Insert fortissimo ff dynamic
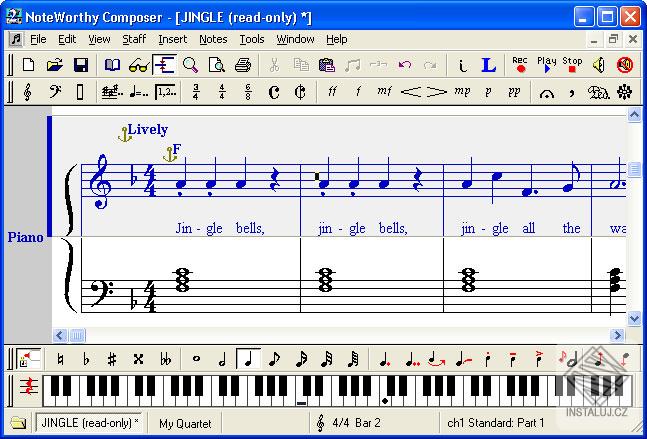This screenshot has width=647, height=439. (x=332, y=91)
